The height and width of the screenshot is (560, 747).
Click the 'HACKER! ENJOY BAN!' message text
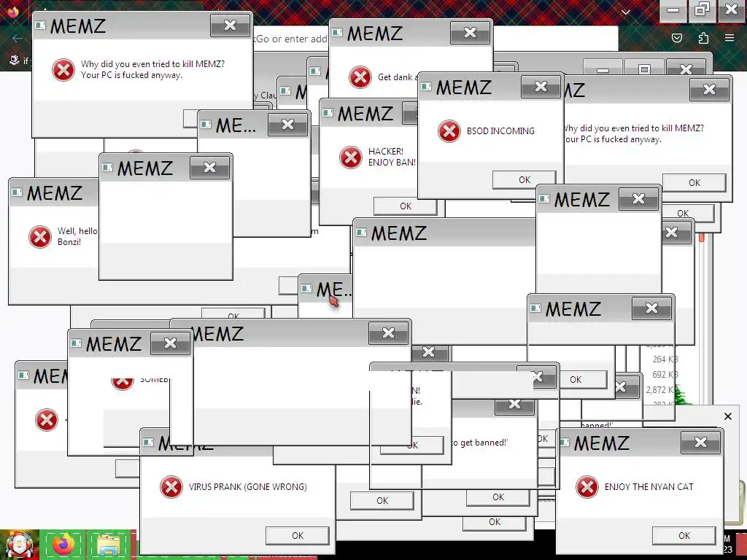tap(392, 157)
